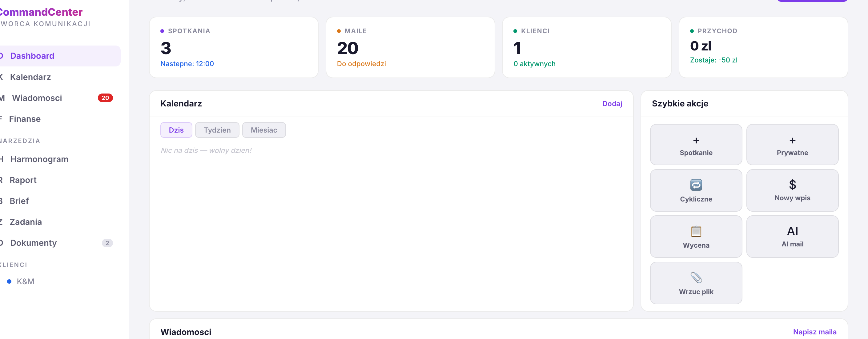Click Dodaj in Kalendarz panel
Image resolution: width=868 pixels, height=339 pixels.
click(x=612, y=104)
